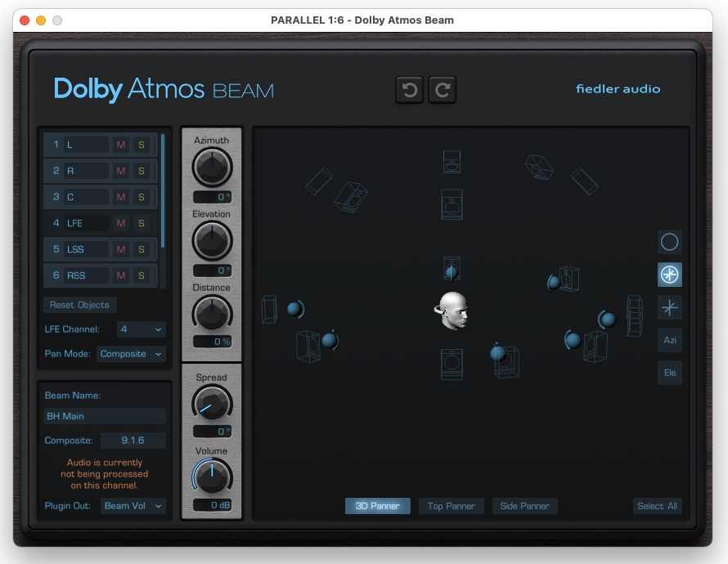
Task: Solo channel 5 LSS
Action: click(142, 249)
